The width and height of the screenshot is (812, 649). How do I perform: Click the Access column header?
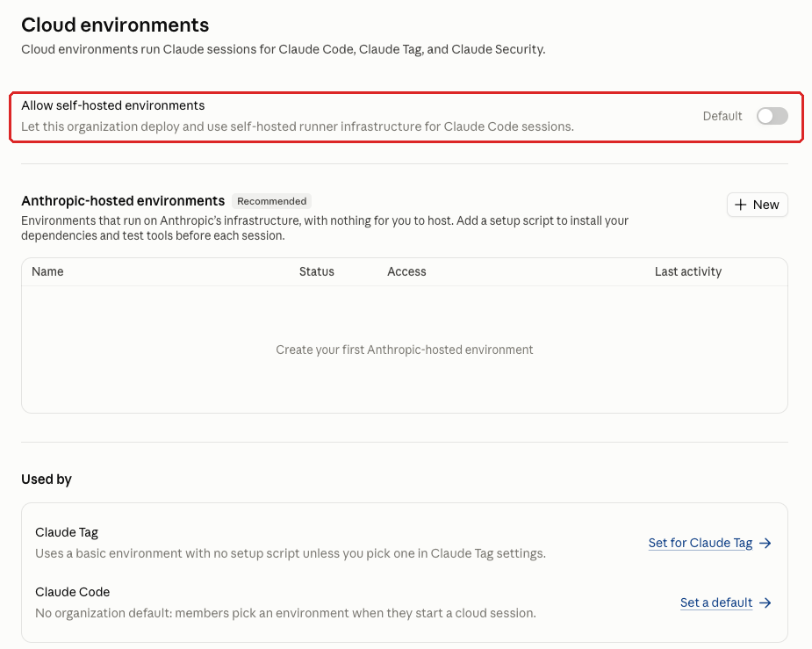(406, 271)
